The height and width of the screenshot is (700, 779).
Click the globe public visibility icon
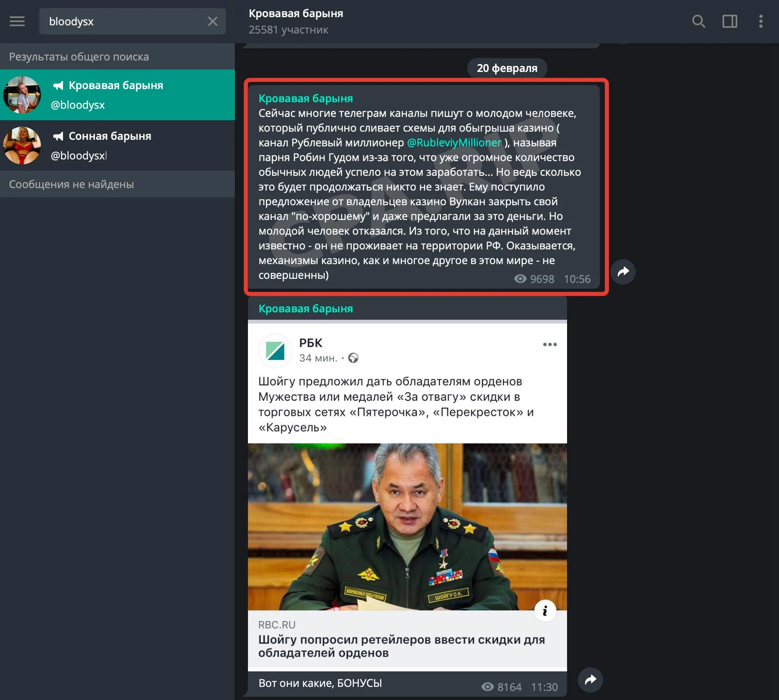pos(353,358)
